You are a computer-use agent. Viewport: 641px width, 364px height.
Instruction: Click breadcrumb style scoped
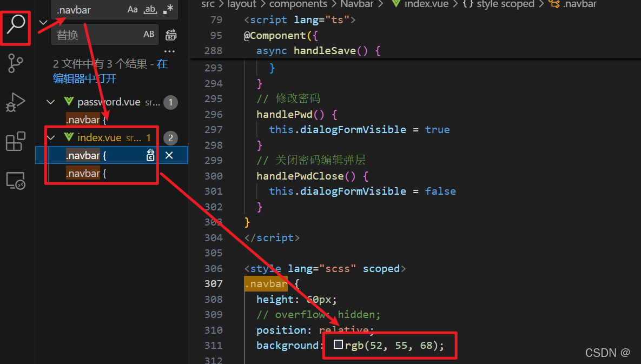tap(505, 4)
